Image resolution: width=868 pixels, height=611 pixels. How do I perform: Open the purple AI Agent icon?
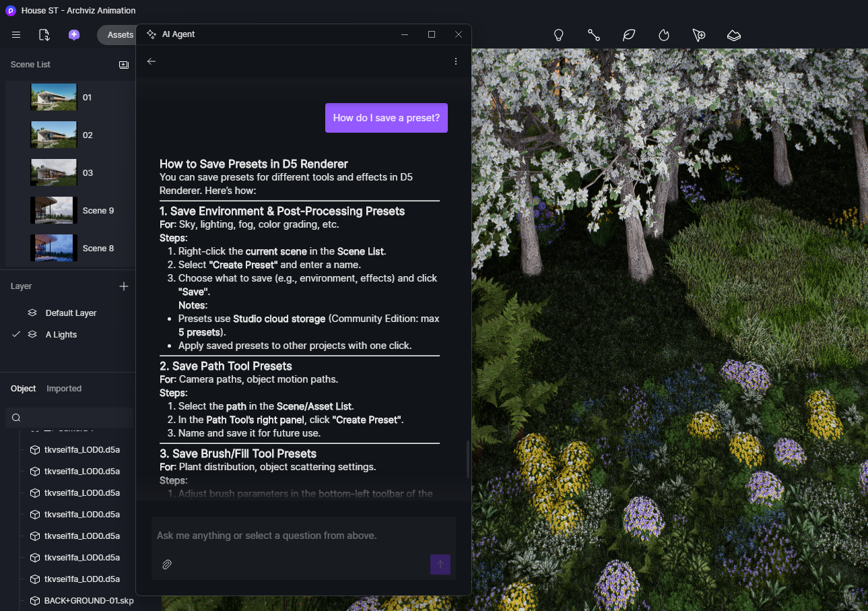click(x=74, y=35)
